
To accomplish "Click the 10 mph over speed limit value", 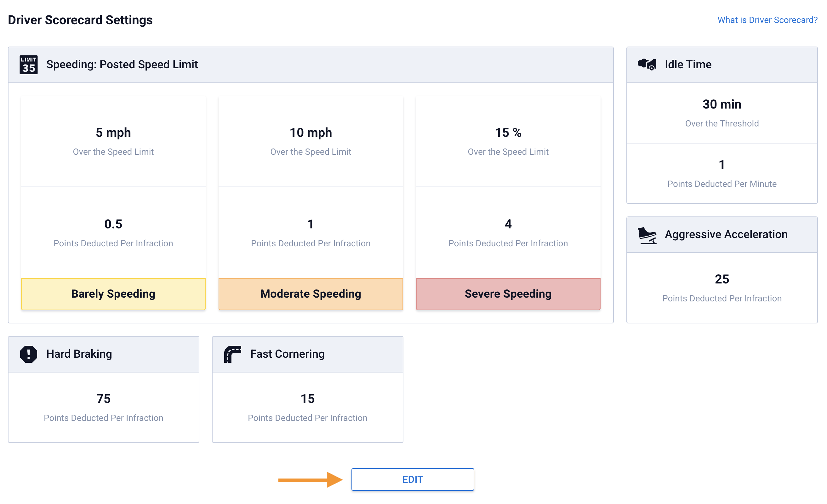I will coord(311,133).
